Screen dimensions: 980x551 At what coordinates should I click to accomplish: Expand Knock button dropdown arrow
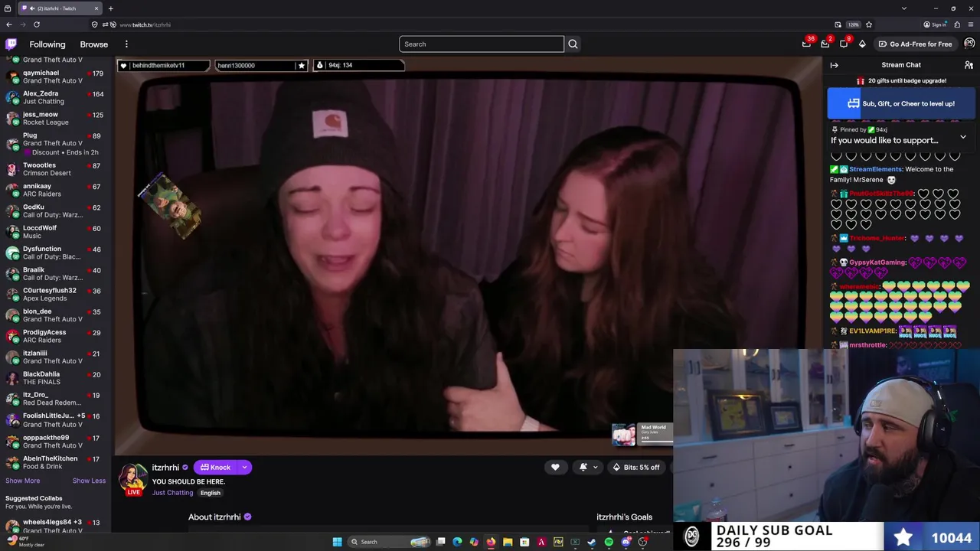(x=244, y=467)
